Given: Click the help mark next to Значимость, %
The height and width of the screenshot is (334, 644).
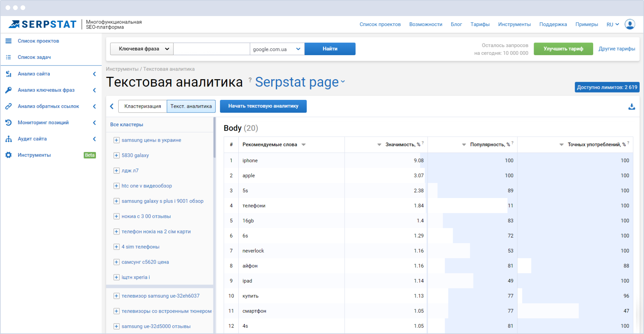Looking at the screenshot, I should [x=423, y=143].
